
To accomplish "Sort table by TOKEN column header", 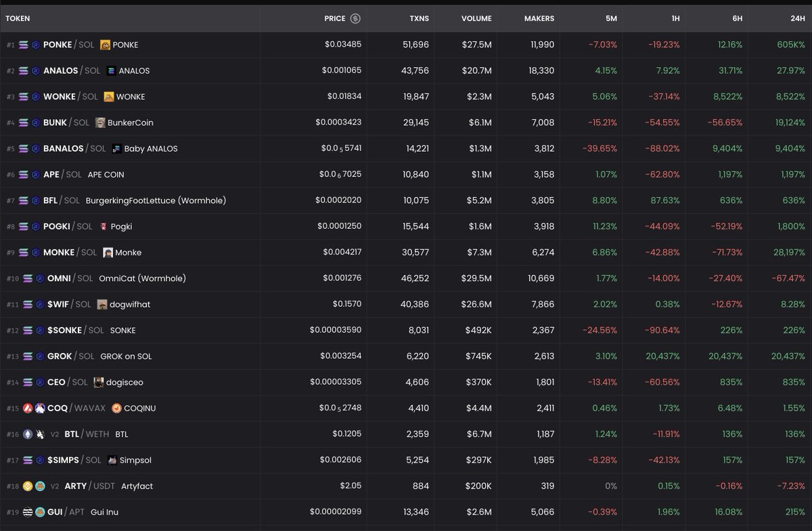I will pyautogui.click(x=18, y=19).
